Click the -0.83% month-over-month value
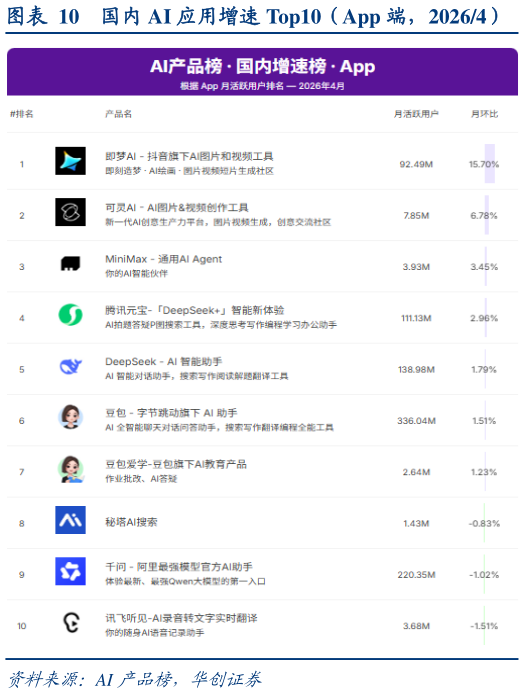 [484, 523]
